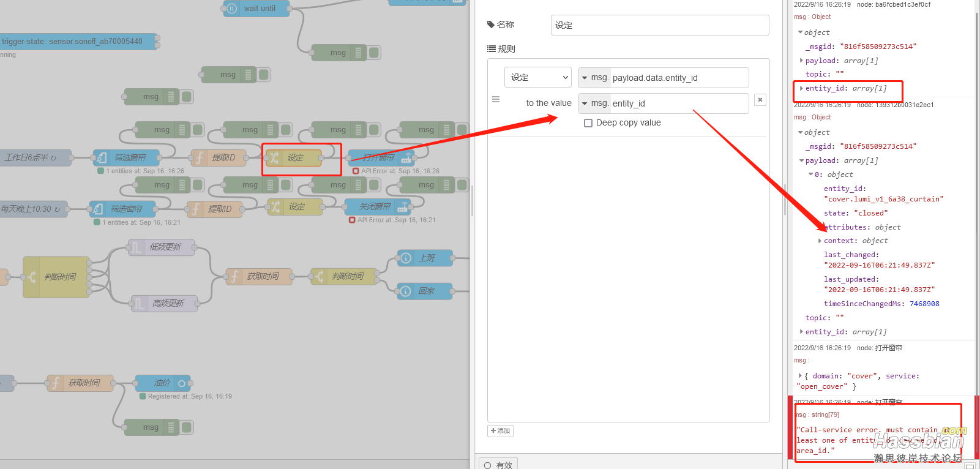Click the debug sidebar vertical scrollbar
Viewport: 980px width, 469px height.
tap(977, 233)
